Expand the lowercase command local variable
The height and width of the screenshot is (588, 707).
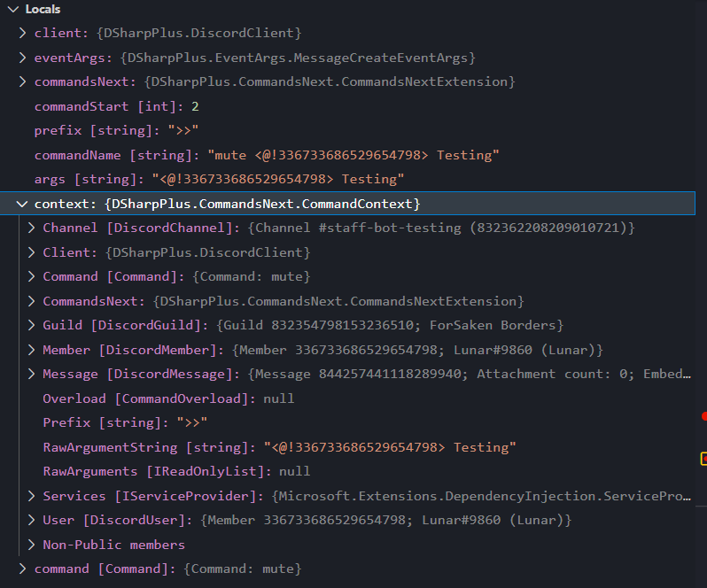coord(22,569)
